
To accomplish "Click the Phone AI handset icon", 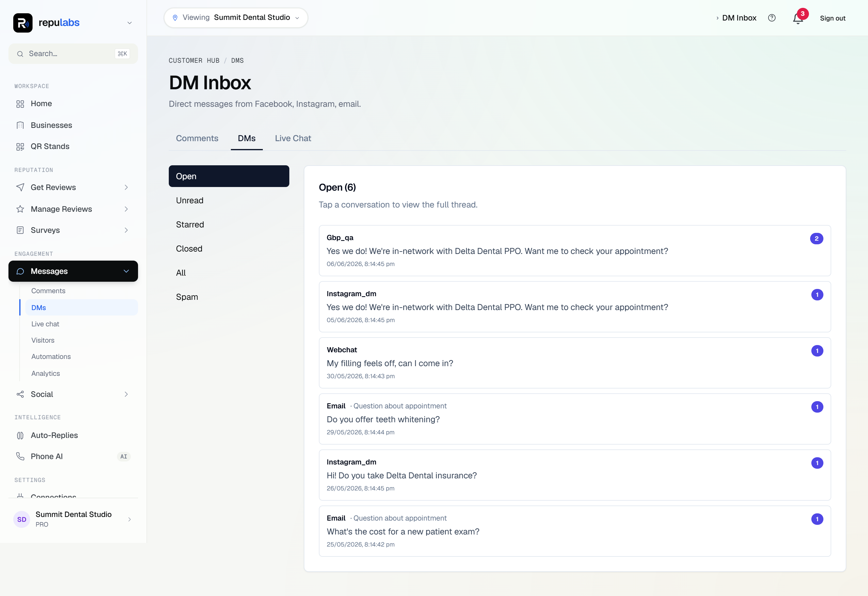I will tap(20, 456).
